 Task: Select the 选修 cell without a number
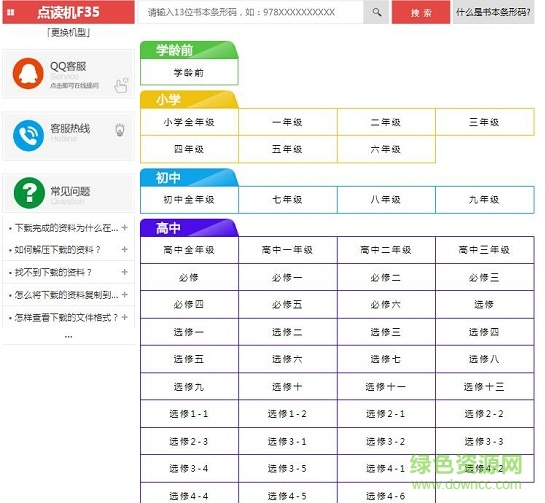[485, 305]
